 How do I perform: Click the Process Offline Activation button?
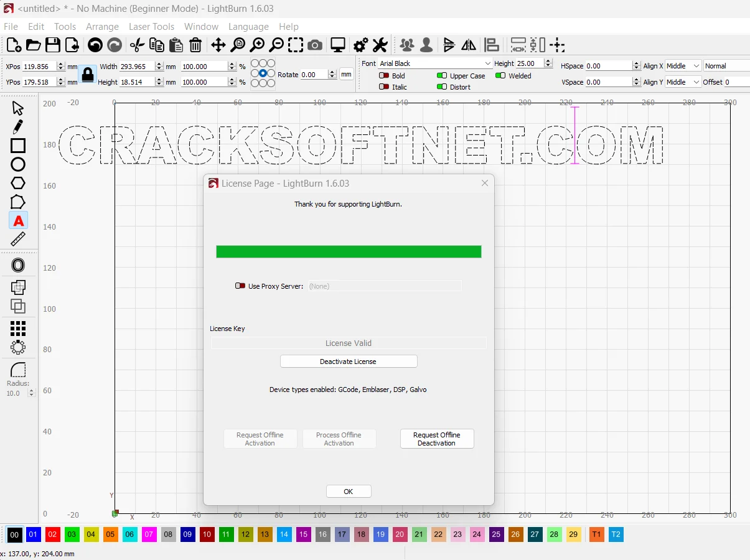[339, 439]
